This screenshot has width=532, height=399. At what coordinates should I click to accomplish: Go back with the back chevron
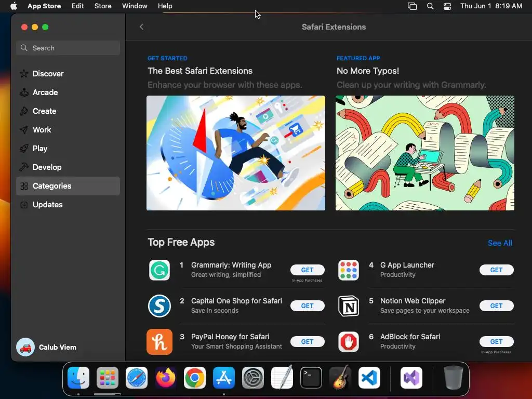click(141, 27)
